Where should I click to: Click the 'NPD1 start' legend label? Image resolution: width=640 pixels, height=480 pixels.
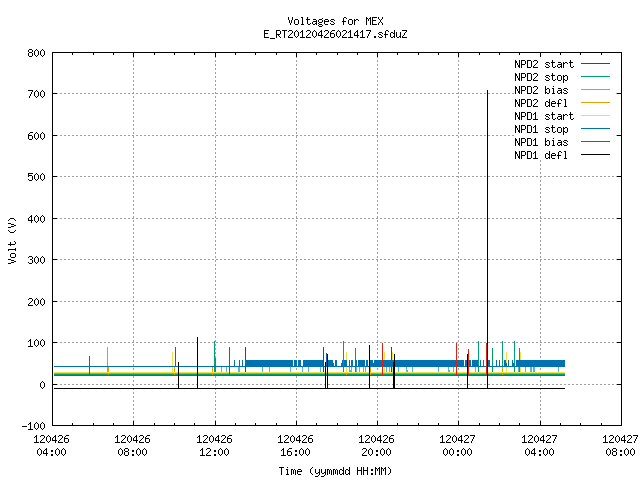[x=544, y=116]
